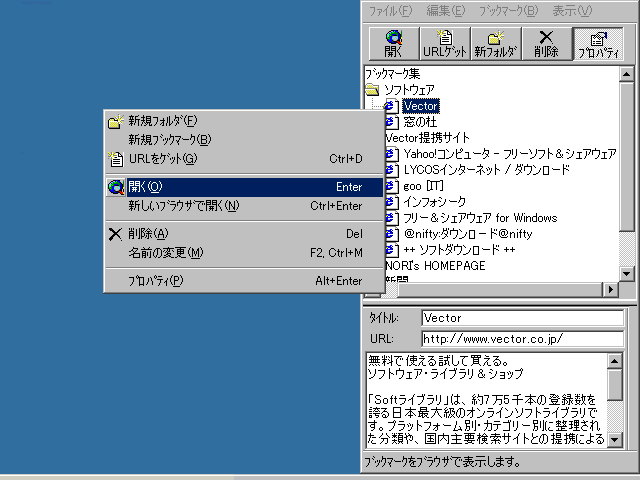Click the description text area
640x480 pixels.
point(487,400)
